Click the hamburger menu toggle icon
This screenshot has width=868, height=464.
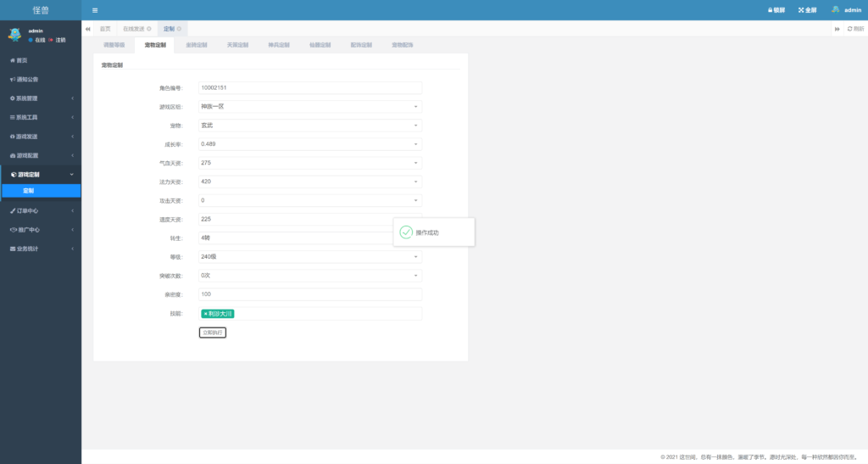pos(95,10)
